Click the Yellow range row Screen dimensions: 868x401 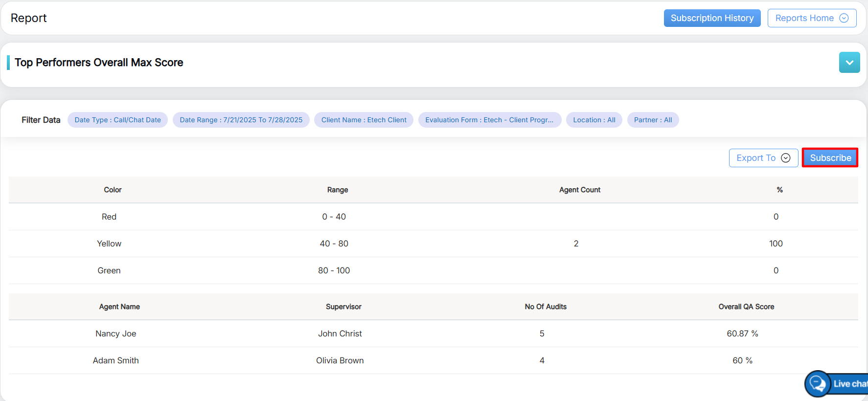[109, 244]
